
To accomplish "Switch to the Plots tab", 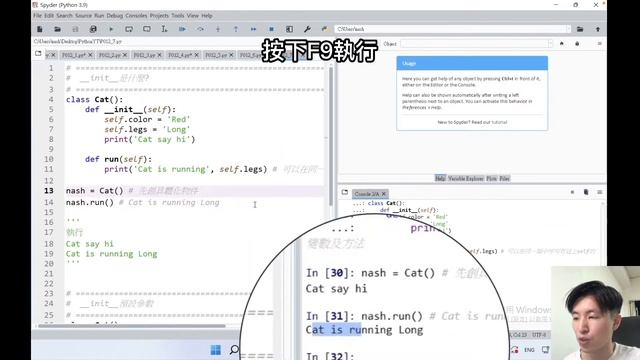I will [491, 178].
